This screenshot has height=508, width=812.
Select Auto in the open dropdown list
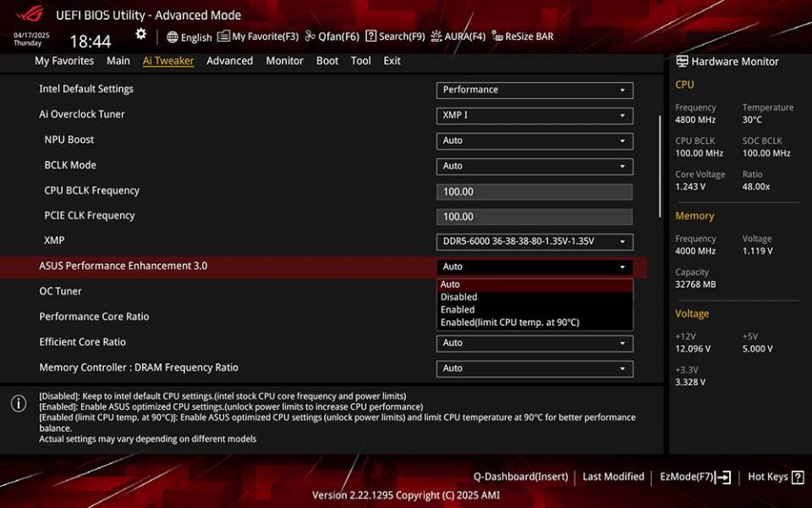pyautogui.click(x=535, y=284)
